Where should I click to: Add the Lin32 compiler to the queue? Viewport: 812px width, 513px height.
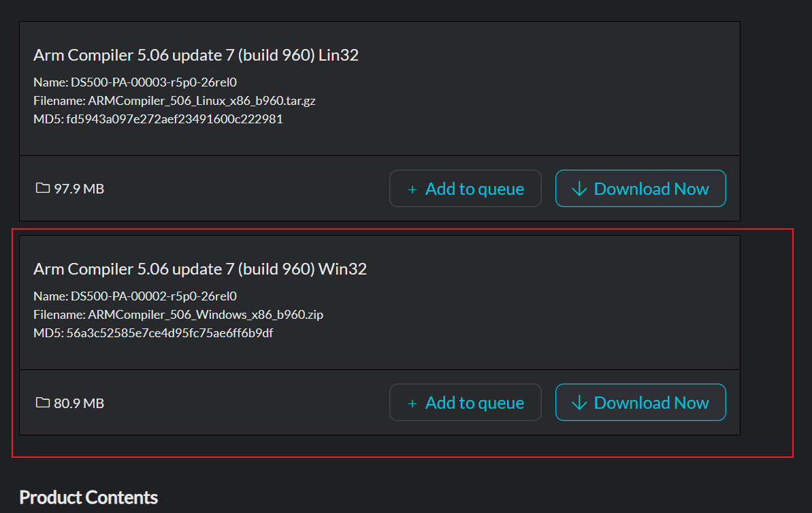pos(466,189)
